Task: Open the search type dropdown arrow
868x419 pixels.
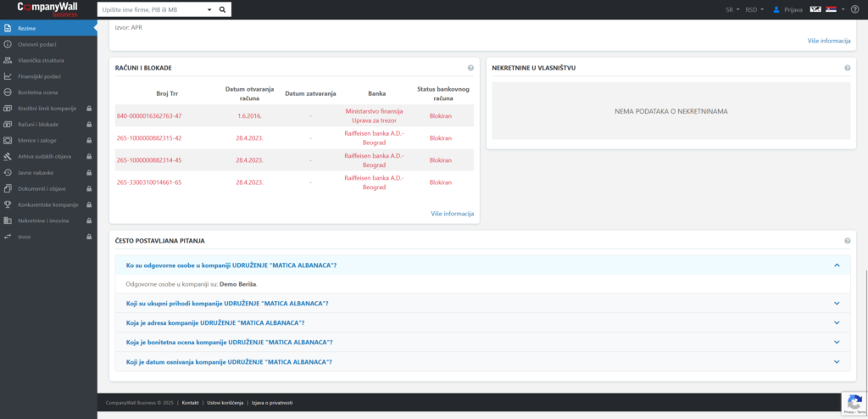Action: click(x=209, y=9)
